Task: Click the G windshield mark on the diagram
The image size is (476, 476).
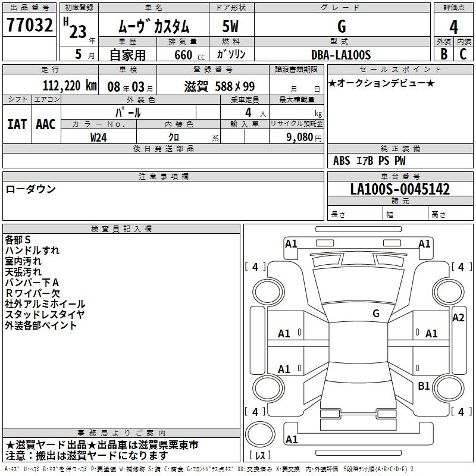Action: pyautogui.click(x=376, y=314)
